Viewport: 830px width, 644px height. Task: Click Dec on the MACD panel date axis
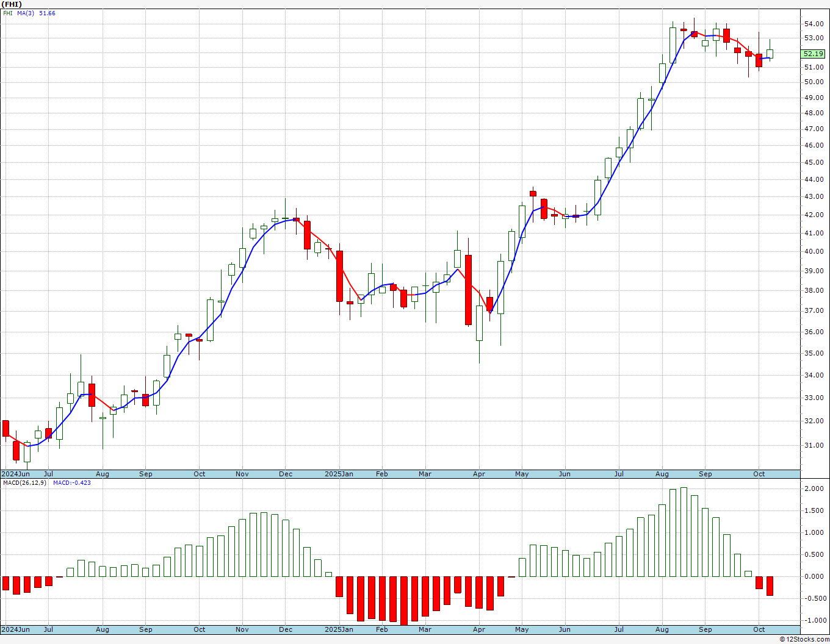[286, 629]
